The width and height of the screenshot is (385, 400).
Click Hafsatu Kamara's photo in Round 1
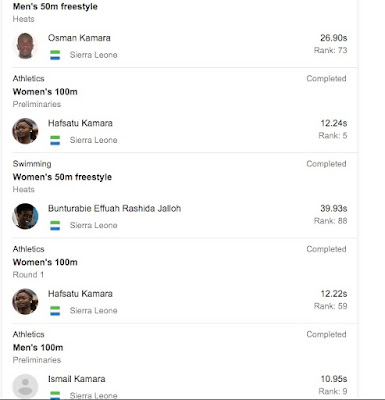[25, 302]
